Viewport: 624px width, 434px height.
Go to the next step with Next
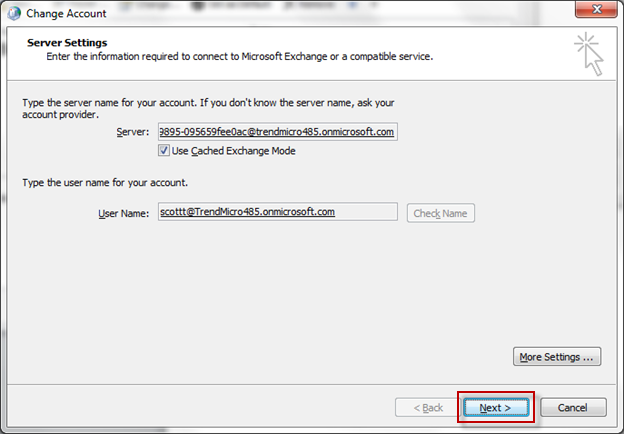point(495,408)
